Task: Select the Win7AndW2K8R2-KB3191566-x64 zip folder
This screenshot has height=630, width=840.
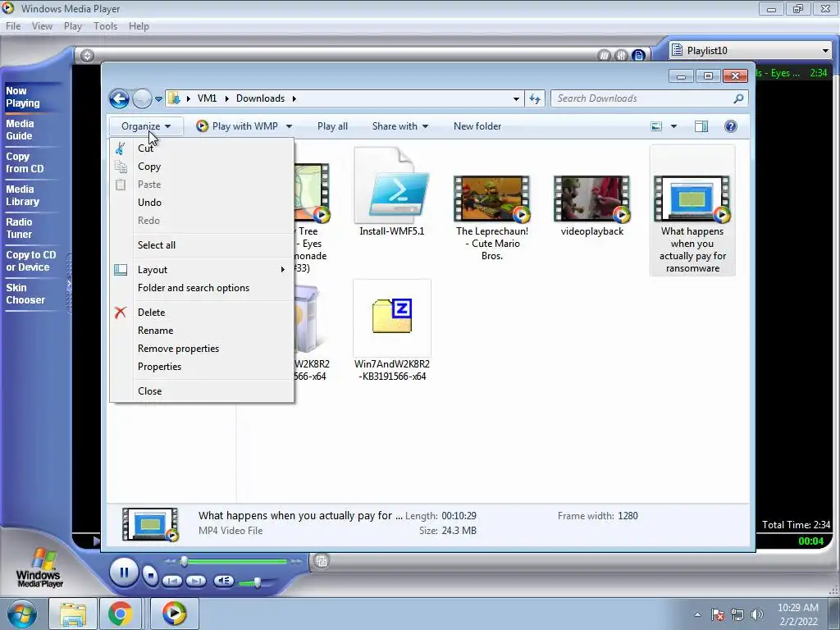Action: tap(391, 331)
